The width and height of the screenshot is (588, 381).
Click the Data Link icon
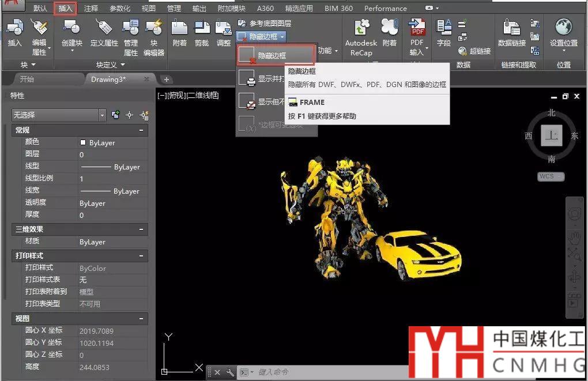[x=511, y=28]
